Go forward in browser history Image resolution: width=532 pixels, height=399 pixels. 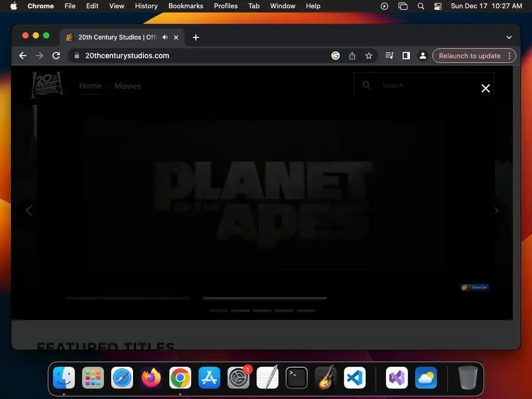pos(39,56)
